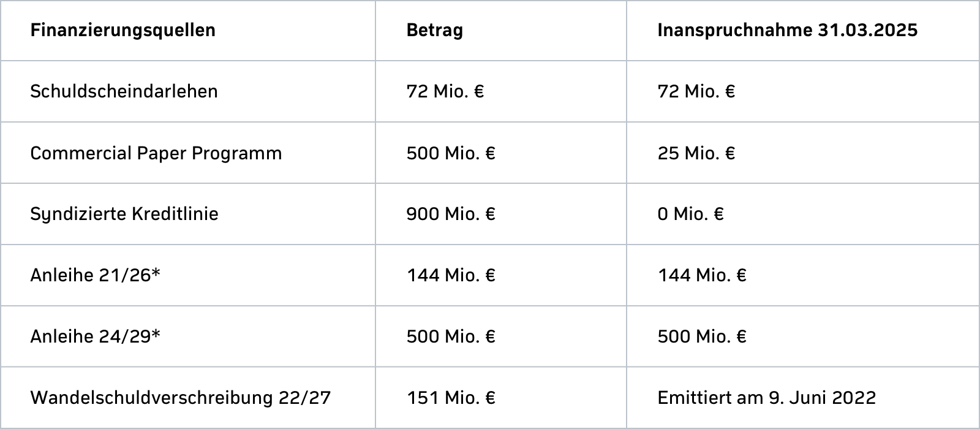Click the Wandelschuldverschreibung 22/27 cell

(180, 398)
